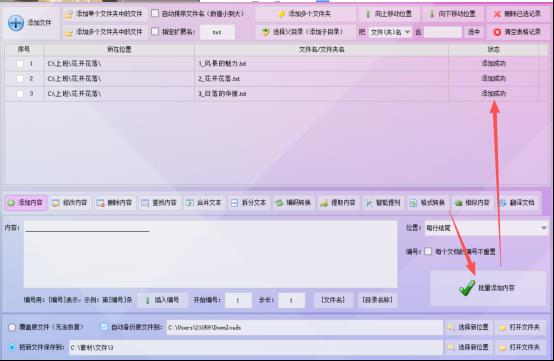Image resolution: width=554 pixels, height=361 pixels.
Task: Click the 选择父目录 folder icon
Action: coord(265,32)
